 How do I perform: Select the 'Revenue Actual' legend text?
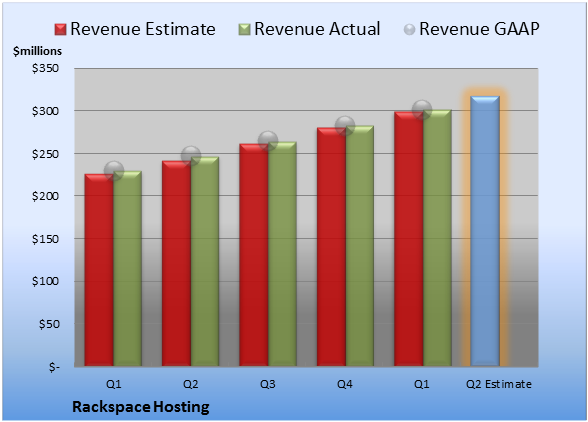coord(317,29)
